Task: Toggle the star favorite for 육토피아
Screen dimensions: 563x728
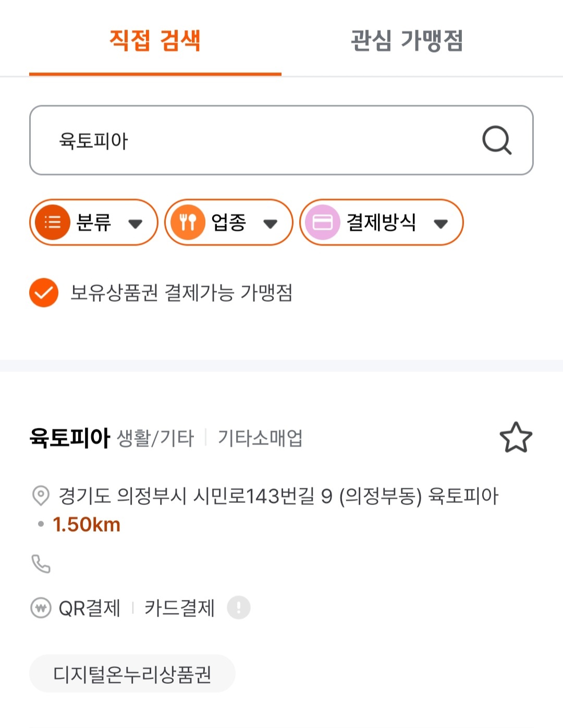Action: [x=516, y=437]
